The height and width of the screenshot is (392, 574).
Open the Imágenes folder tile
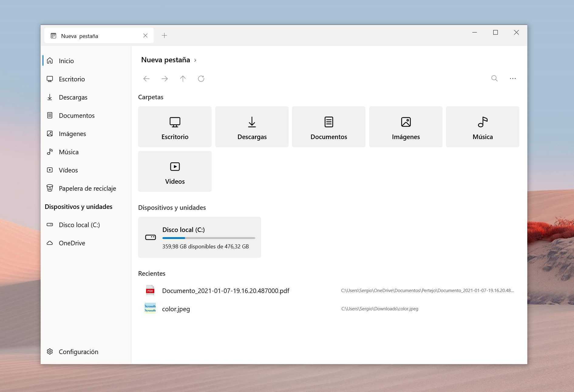[x=406, y=127]
